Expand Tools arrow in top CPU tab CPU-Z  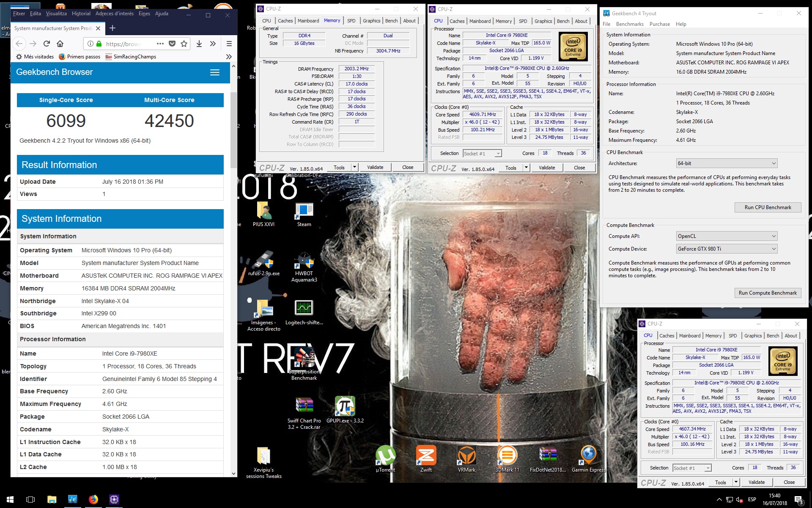click(x=526, y=168)
